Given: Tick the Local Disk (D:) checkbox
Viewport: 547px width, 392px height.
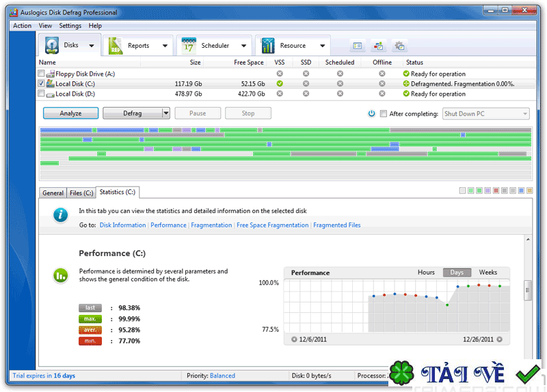Looking at the screenshot, I should (41, 94).
